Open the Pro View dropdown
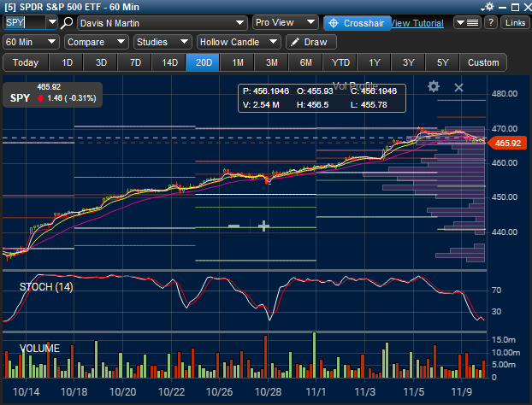The width and height of the screenshot is (532, 405). tap(285, 23)
